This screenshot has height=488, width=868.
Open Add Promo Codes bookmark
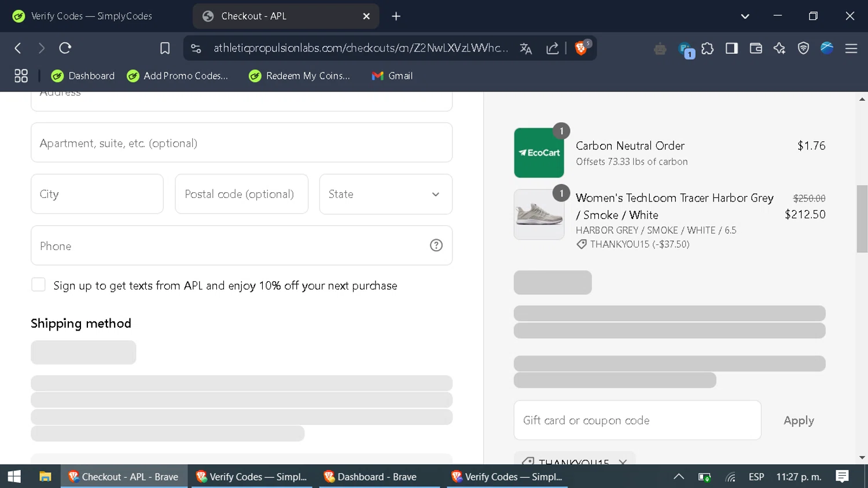coord(178,76)
